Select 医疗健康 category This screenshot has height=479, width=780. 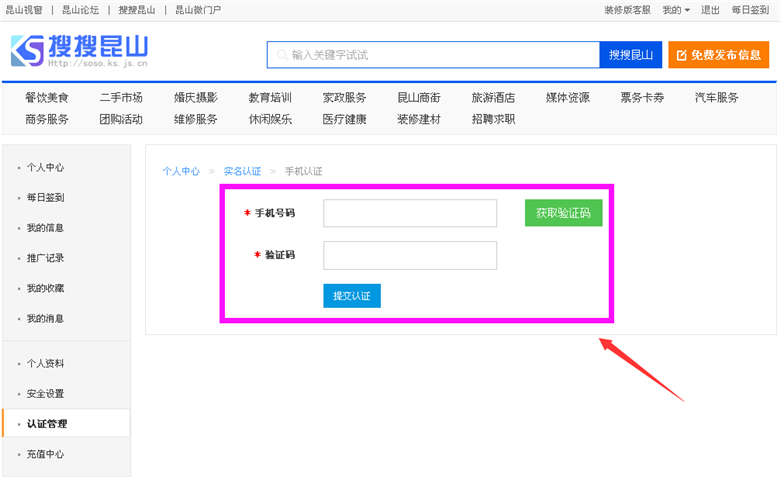(344, 119)
